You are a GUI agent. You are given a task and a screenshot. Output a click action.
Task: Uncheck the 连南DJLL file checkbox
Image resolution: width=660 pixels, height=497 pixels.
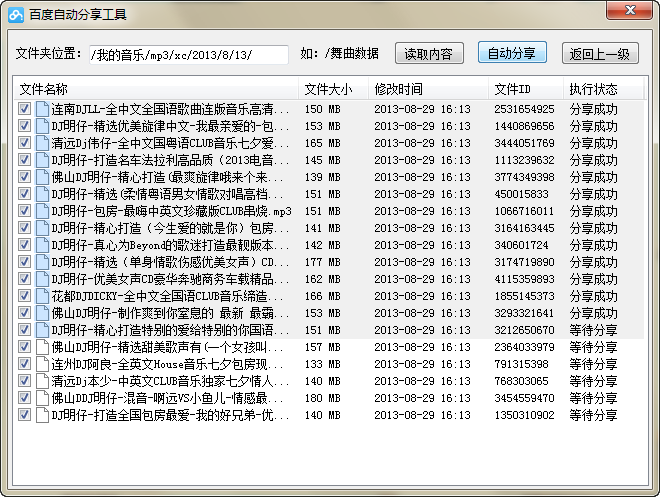pyautogui.click(x=24, y=109)
